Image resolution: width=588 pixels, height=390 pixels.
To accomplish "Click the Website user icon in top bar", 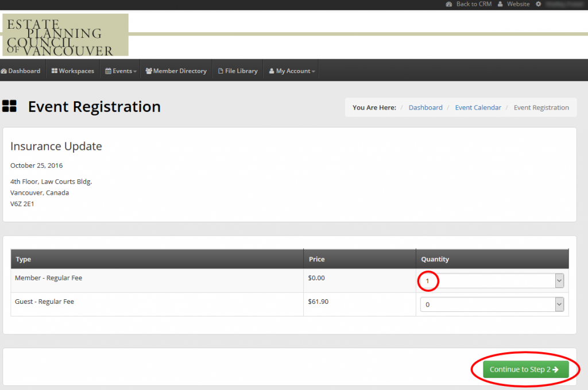I will (500, 4).
